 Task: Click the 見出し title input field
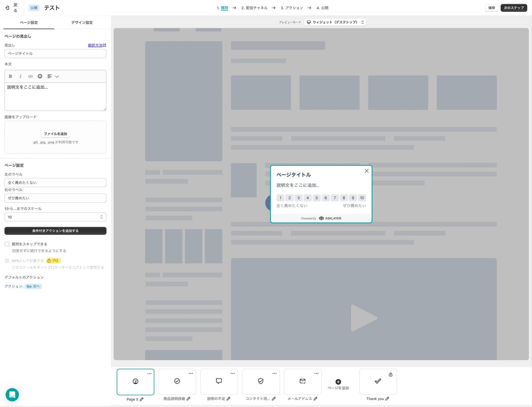click(55, 53)
